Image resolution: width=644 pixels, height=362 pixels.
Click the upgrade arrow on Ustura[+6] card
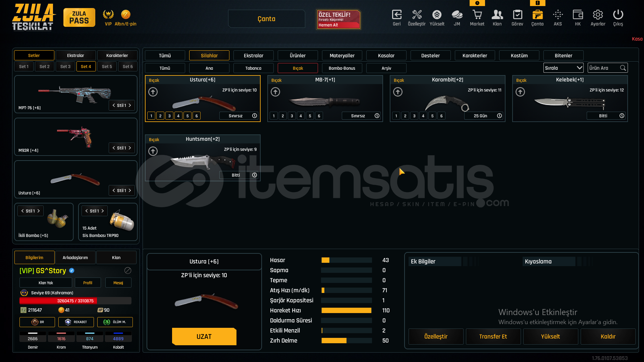[x=153, y=92]
